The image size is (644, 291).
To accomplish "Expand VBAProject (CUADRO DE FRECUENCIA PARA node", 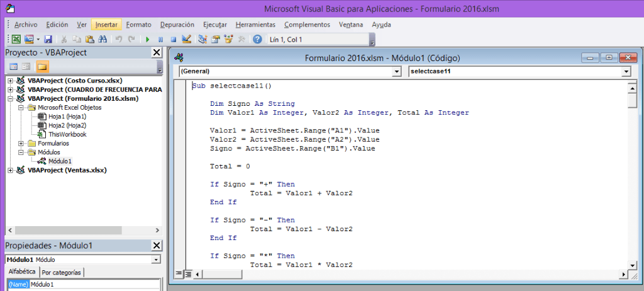I will click(x=10, y=89).
